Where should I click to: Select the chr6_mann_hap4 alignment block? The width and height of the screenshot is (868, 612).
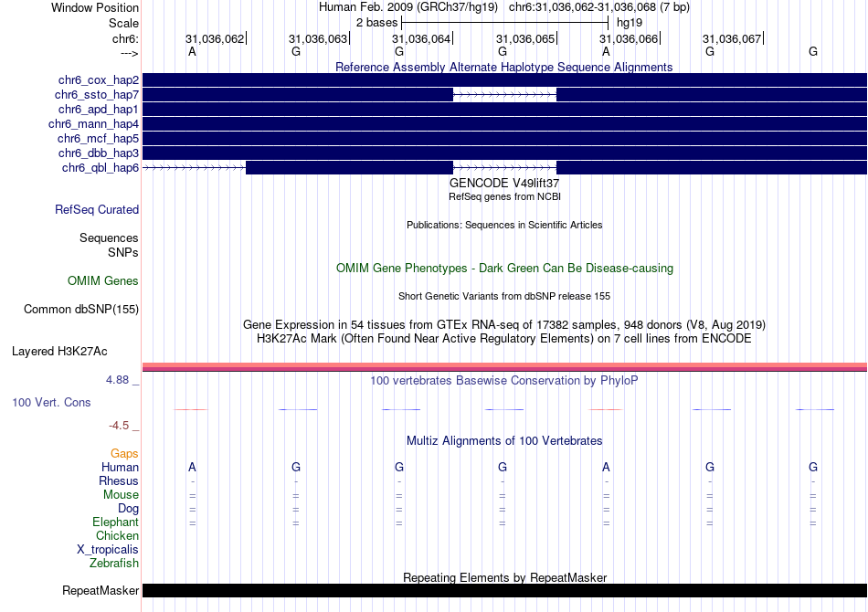[x=505, y=123]
